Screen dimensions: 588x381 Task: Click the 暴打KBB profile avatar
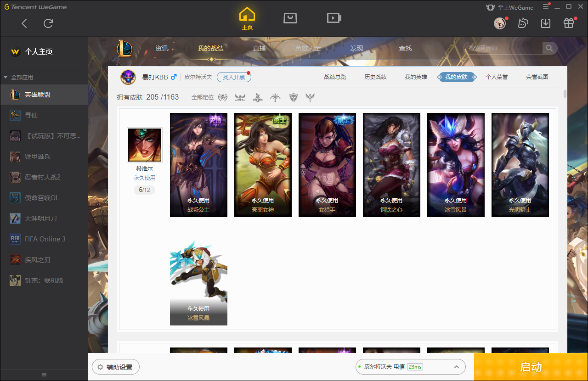click(x=128, y=77)
